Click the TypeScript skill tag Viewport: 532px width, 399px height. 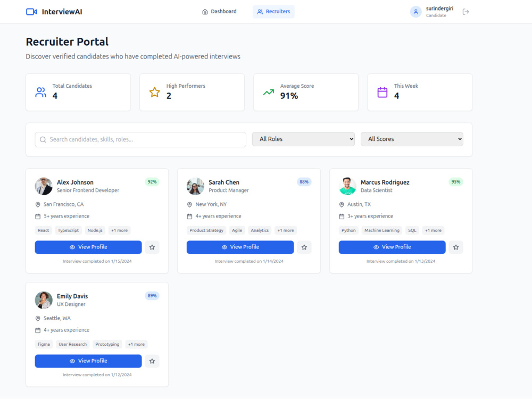point(68,230)
